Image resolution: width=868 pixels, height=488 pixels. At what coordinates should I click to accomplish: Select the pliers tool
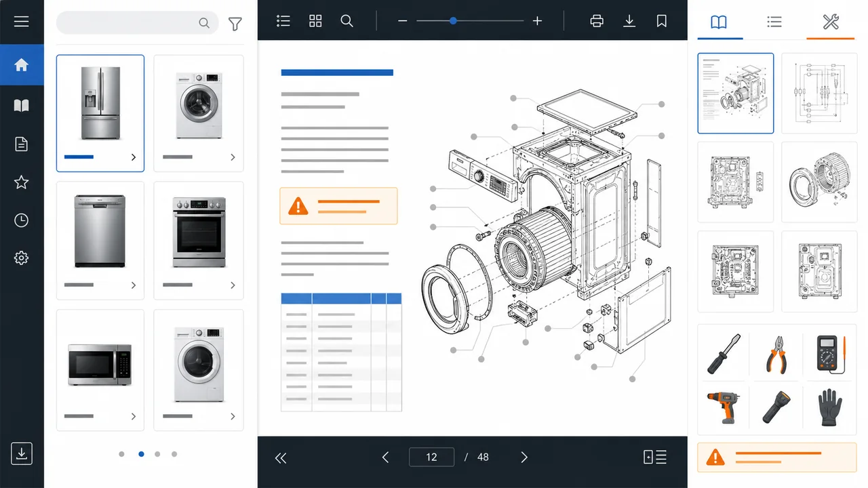(776, 354)
